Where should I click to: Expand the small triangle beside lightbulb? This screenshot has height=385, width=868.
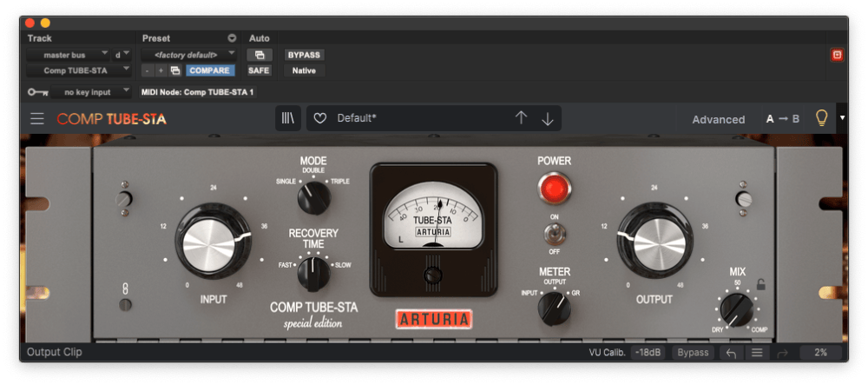coord(843,118)
